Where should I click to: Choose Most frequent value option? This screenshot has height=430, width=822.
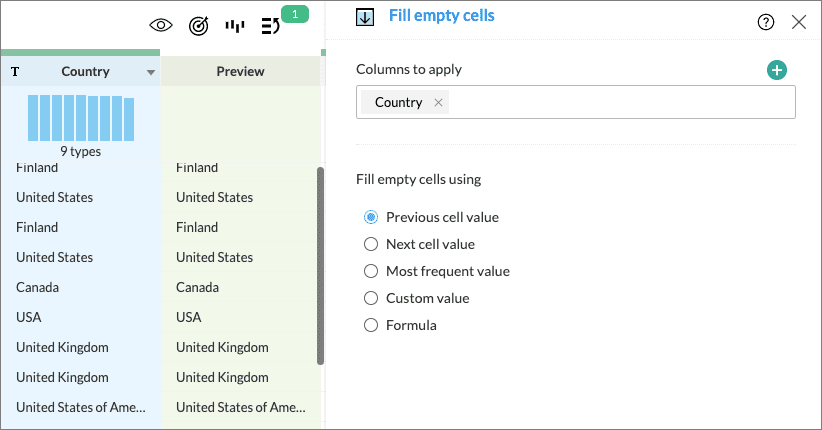point(371,271)
